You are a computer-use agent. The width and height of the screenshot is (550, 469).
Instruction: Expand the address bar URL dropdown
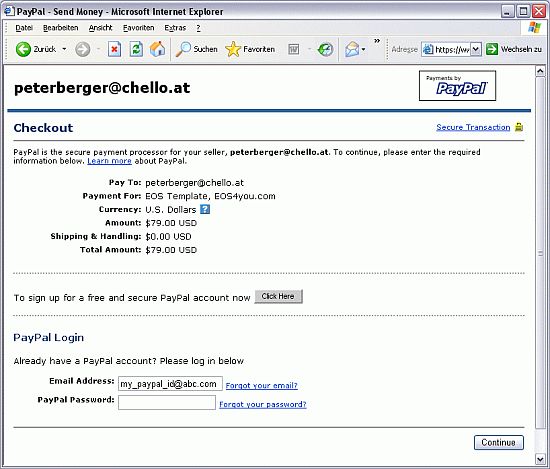click(475, 49)
